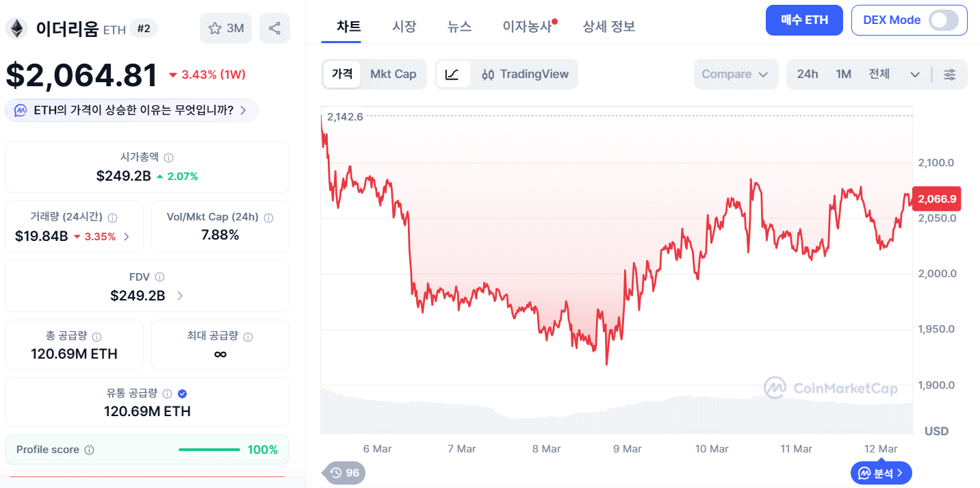The height and width of the screenshot is (488, 980).
Task: Switch the chart to Mkt Cap view
Action: click(x=394, y=74)
